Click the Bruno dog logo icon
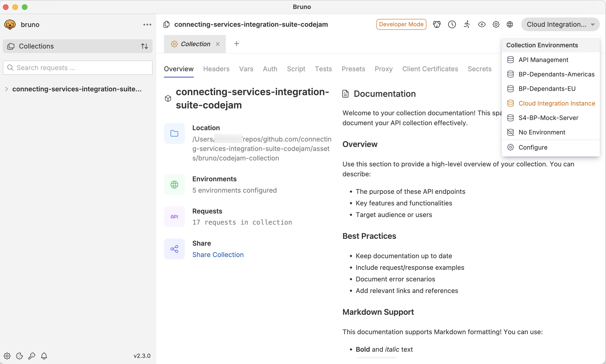The width and height of the screenshot is (606, 364). tap(10, 25)
